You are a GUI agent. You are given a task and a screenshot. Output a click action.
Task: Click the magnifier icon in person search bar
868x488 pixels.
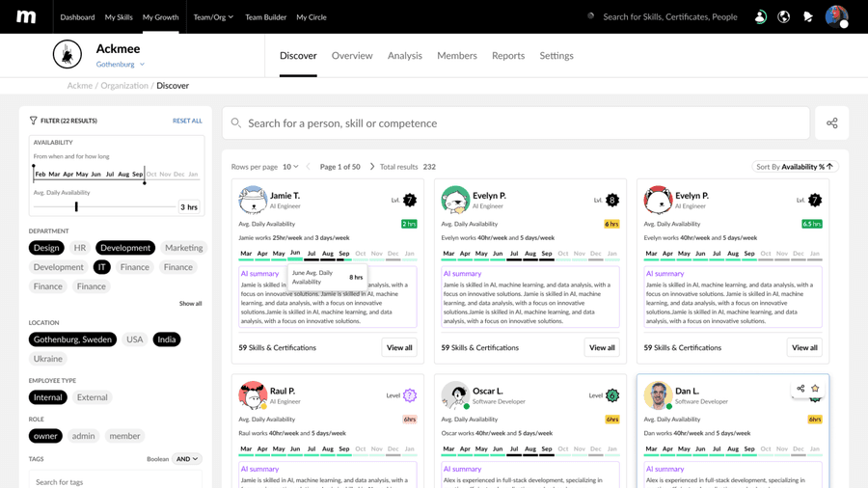[x=236, y=122]
